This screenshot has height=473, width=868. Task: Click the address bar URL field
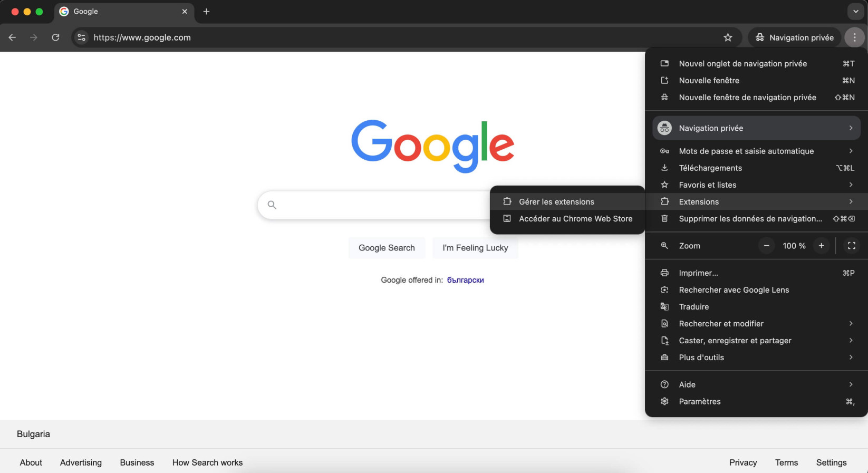pyautogui.click(x=406, y=37)
